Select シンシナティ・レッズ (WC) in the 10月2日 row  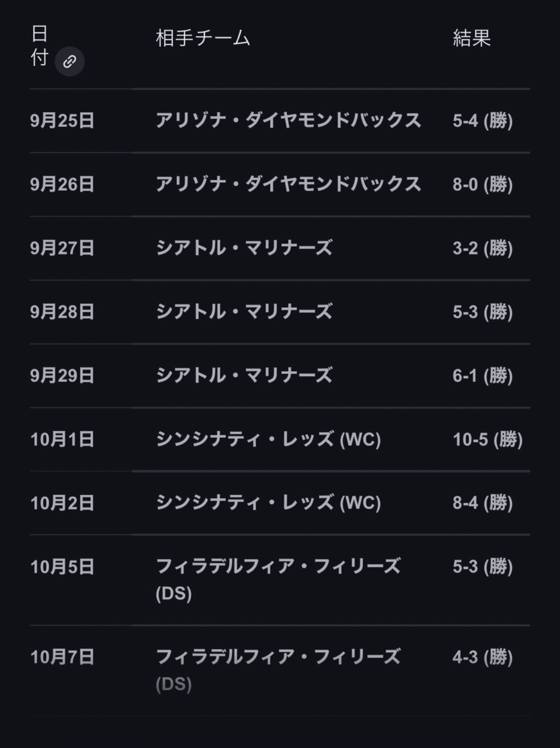click(x=268, y=503)
